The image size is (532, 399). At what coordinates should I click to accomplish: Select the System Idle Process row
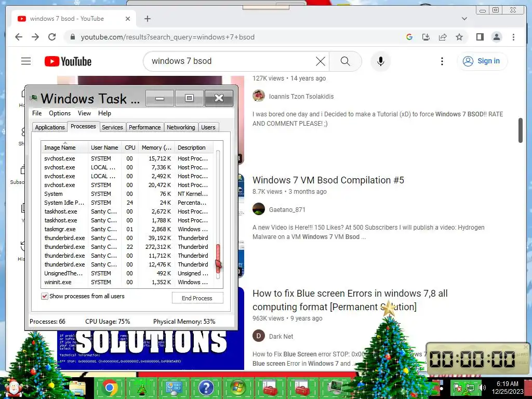point(127,203)
